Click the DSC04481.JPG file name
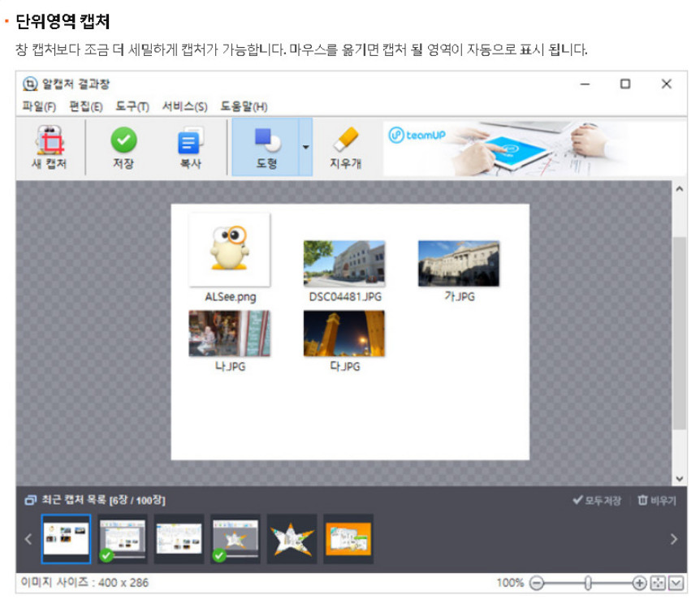Screen dimensions: 700x608 coord(345,297)
